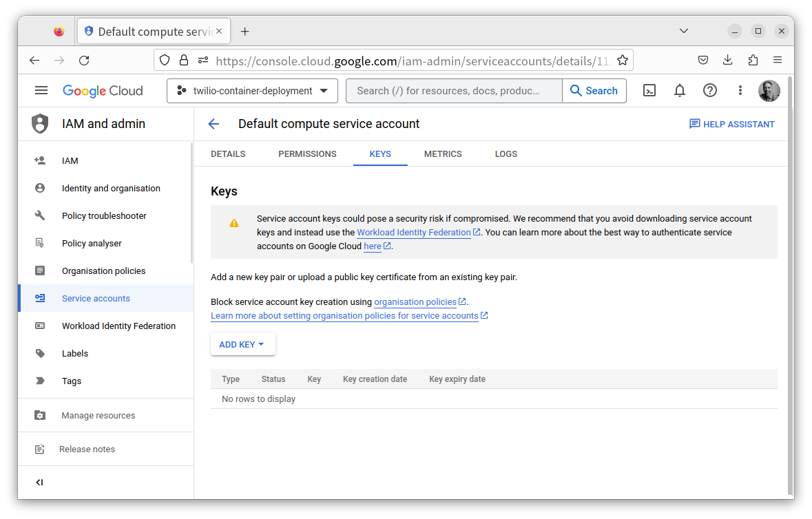
Task: Click the Type column header
Action: [x=231, y=379]
